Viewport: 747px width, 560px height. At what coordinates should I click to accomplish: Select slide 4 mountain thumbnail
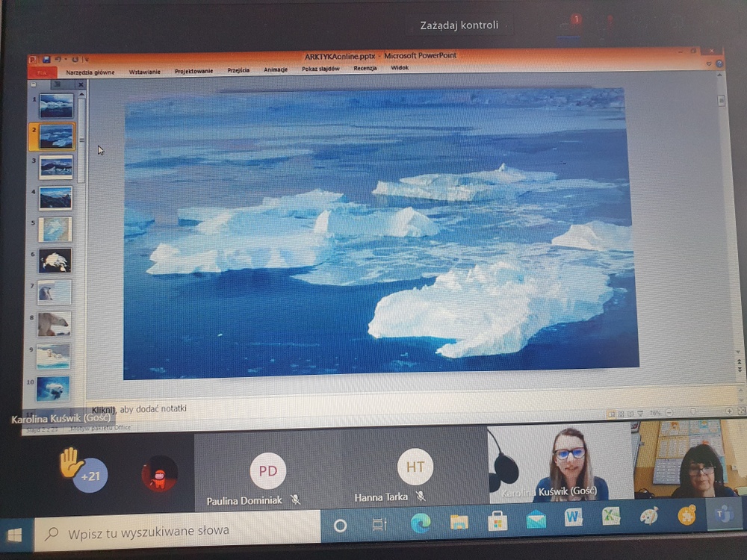click(x=55, y=198)
